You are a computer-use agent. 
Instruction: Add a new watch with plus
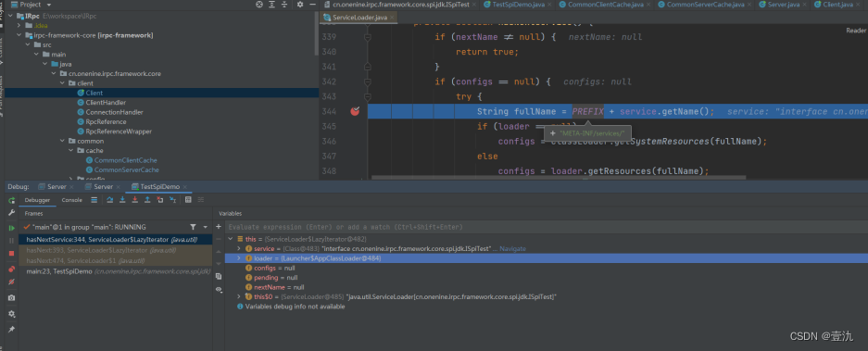click(218, 227)
